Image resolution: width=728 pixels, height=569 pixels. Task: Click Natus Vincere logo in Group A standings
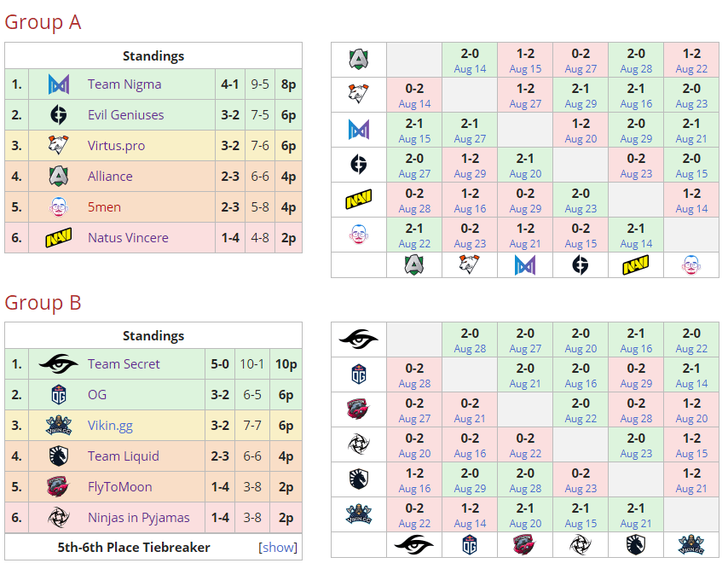click(x=58, y=238)
